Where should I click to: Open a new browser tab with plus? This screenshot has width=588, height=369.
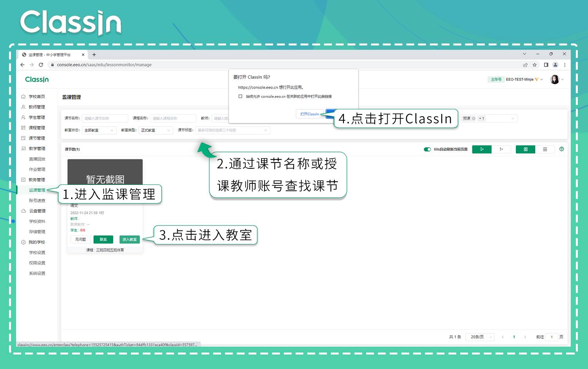pyautogui.click(x=94, y=54)
